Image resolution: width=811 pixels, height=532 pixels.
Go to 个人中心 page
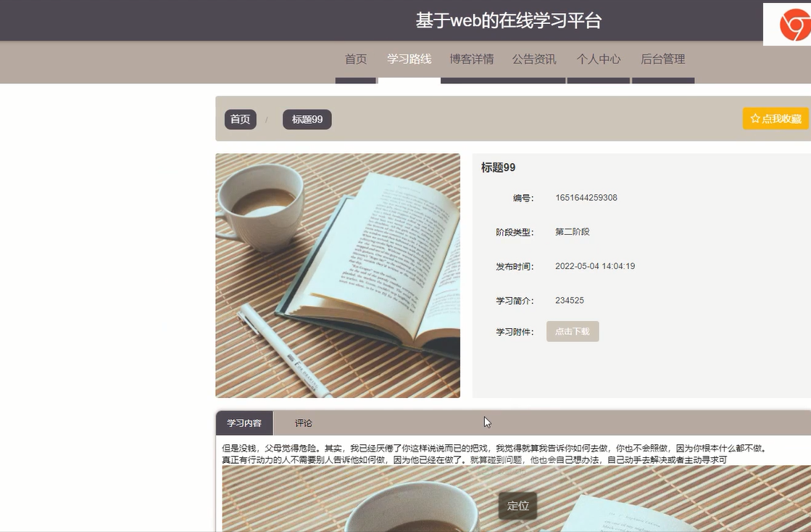tap(599, 59)
